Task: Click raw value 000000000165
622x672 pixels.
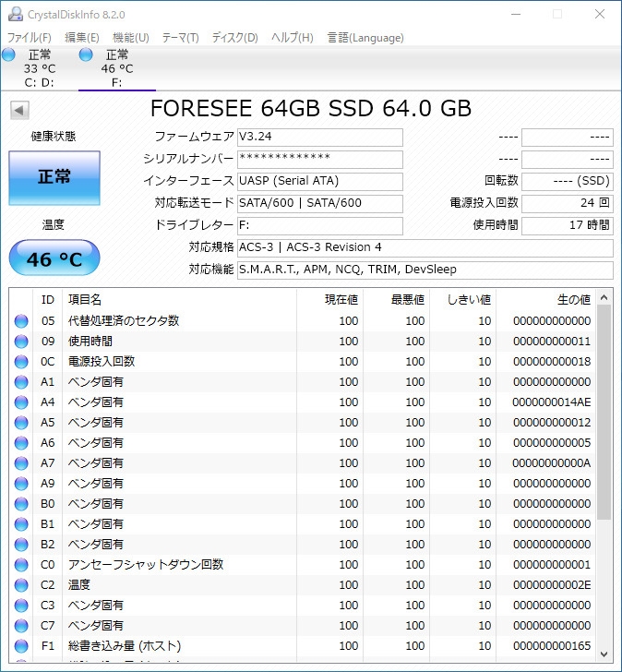Action: pos(551,646)
